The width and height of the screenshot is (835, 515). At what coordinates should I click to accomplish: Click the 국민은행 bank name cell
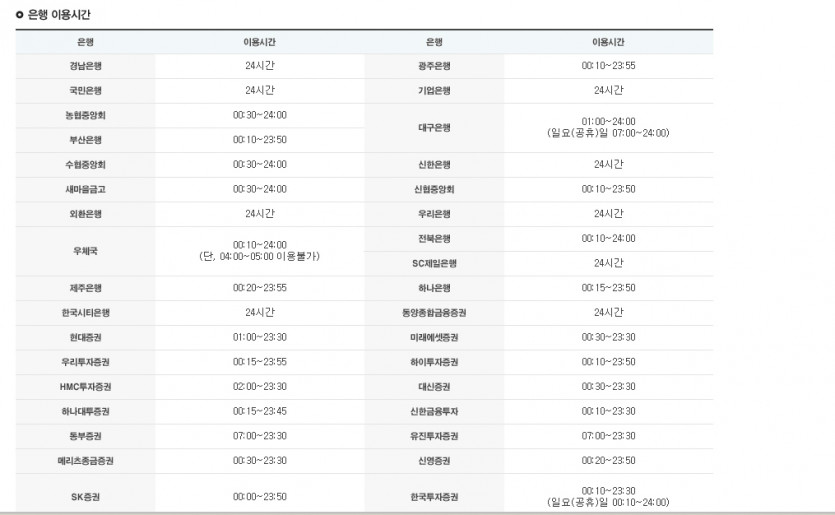click(85, 91)
